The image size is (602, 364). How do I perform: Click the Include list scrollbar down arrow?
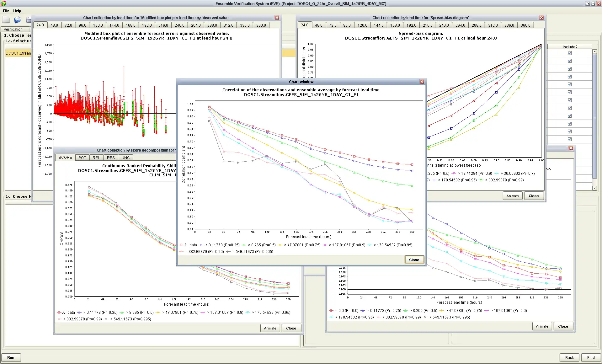594,188
